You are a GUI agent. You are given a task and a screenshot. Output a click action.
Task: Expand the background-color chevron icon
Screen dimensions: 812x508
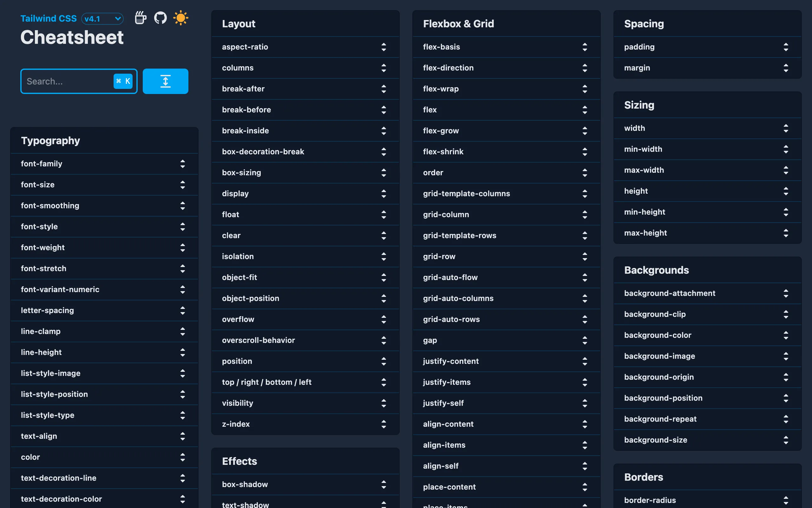tap(786, 335)
